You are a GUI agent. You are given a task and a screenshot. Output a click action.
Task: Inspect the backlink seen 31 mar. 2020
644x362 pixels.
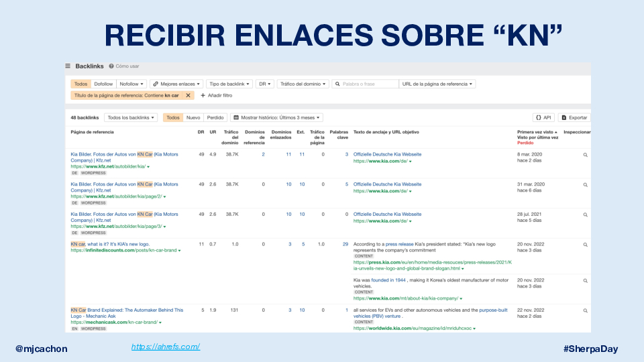coord(585,185)
